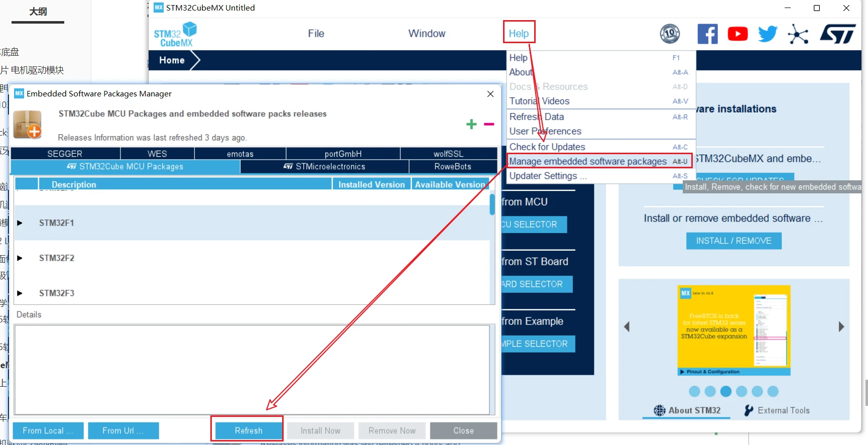Screen dimensions: 868x445
Task: Click inside the Details text area
Action: click(x=252, y=370)
